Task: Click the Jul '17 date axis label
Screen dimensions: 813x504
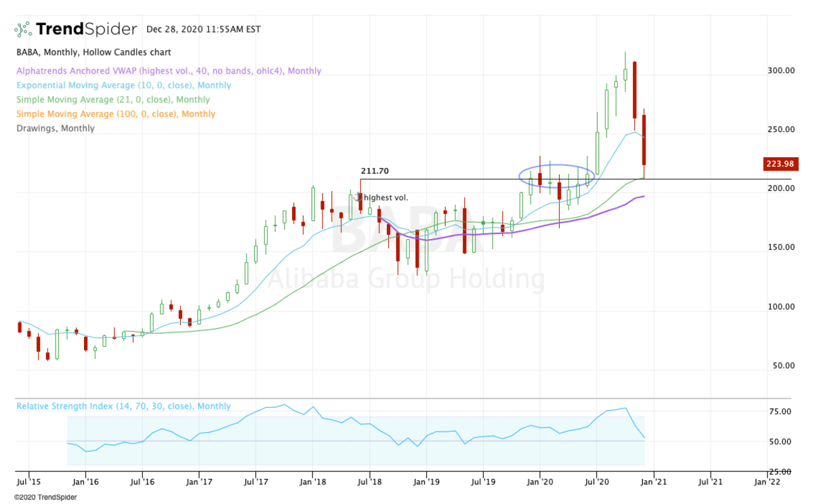Action: tap(256, 482)
